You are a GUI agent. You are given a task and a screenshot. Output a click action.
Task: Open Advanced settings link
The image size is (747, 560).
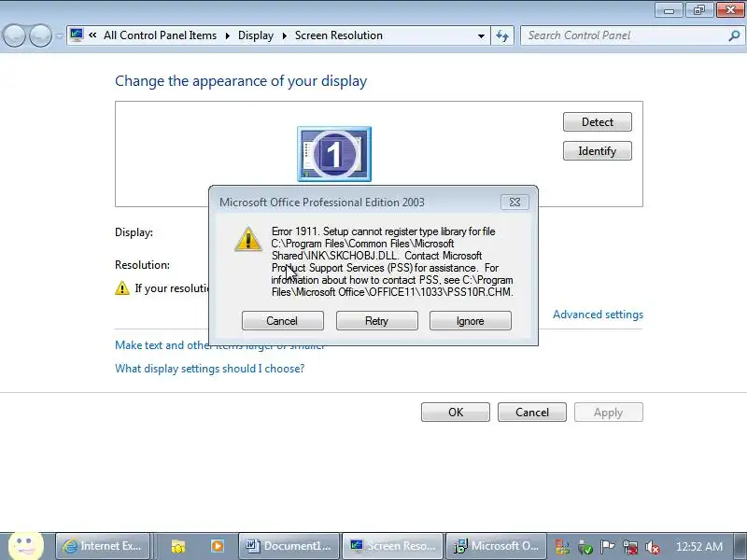click(x=598, y=315)
